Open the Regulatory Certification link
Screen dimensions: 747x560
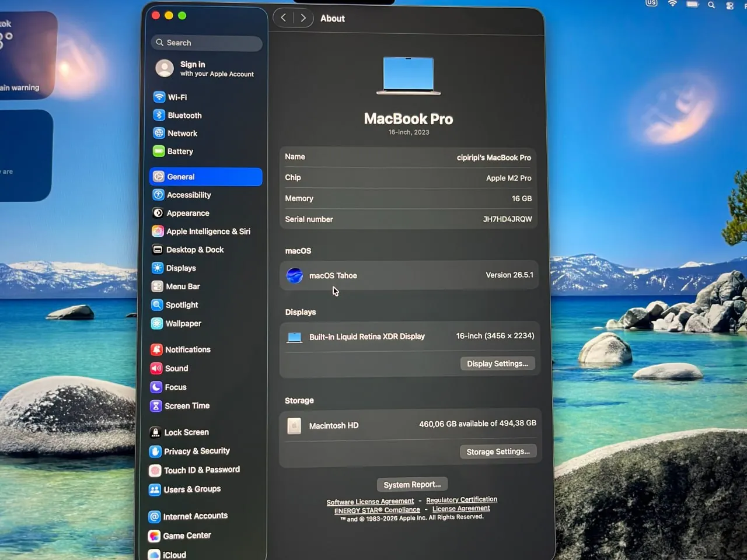coord(462,500)
